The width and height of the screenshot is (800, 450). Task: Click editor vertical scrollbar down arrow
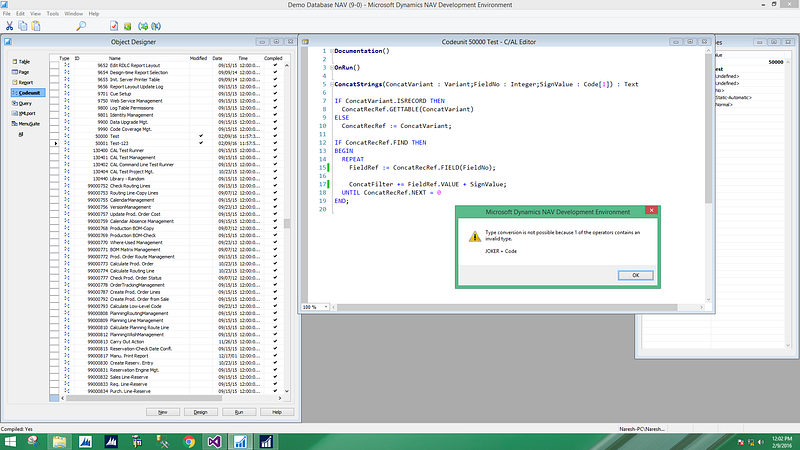pos(708,299)
